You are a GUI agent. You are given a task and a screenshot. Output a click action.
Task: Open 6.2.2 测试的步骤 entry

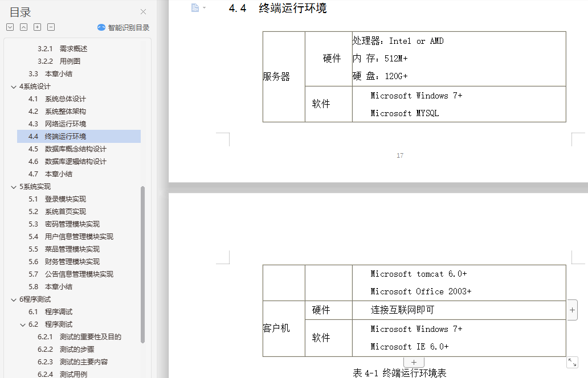[66, 349]
